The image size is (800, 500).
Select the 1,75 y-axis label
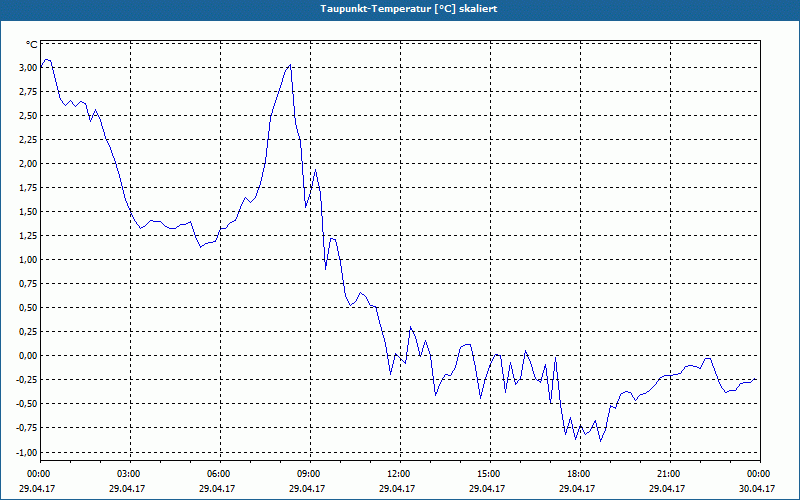pos(28,187)
